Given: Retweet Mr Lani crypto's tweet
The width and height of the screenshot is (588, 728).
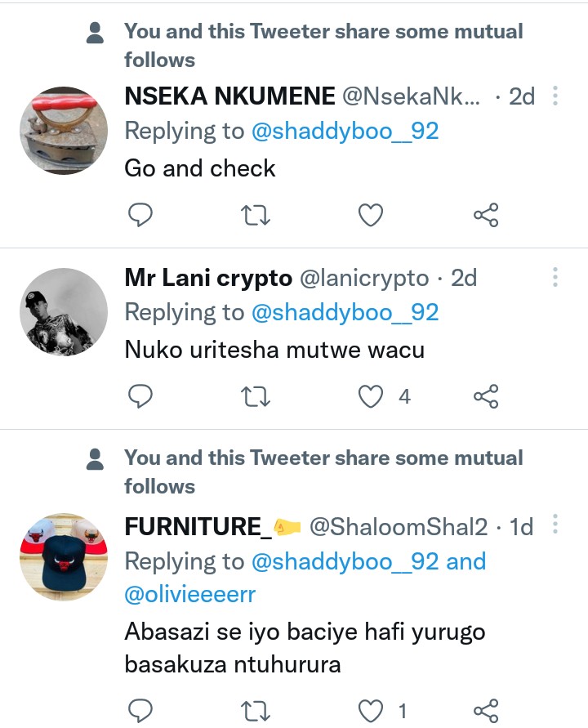Looking at the screenshot, I should pyautogui.click(x=256, y=397).
